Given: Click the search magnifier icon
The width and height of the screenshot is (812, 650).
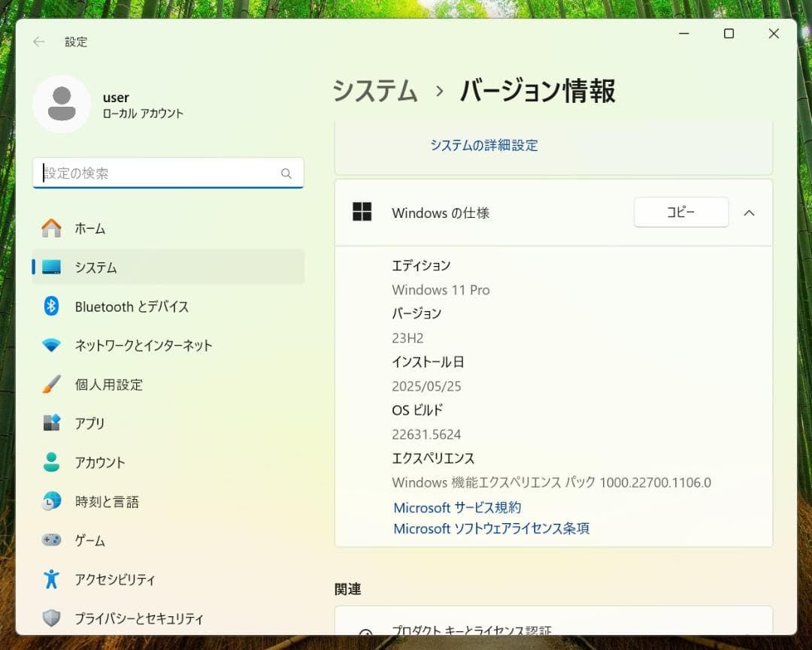Looking at the screenshot, I should point(286,174).
